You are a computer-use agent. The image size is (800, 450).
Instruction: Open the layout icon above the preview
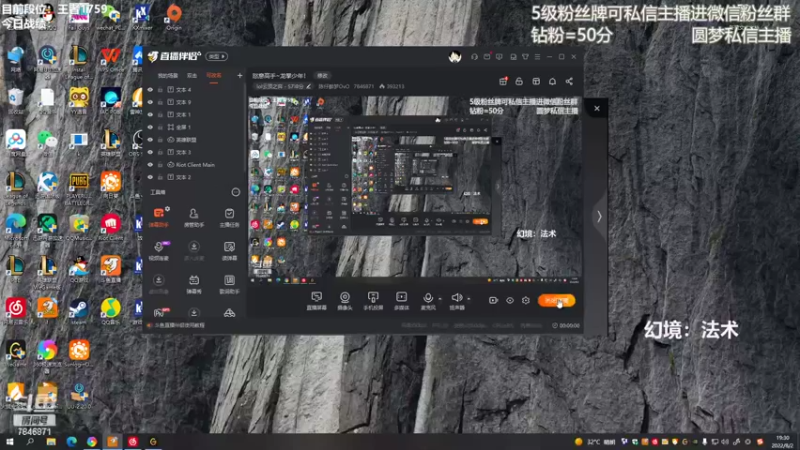[536, 81]
